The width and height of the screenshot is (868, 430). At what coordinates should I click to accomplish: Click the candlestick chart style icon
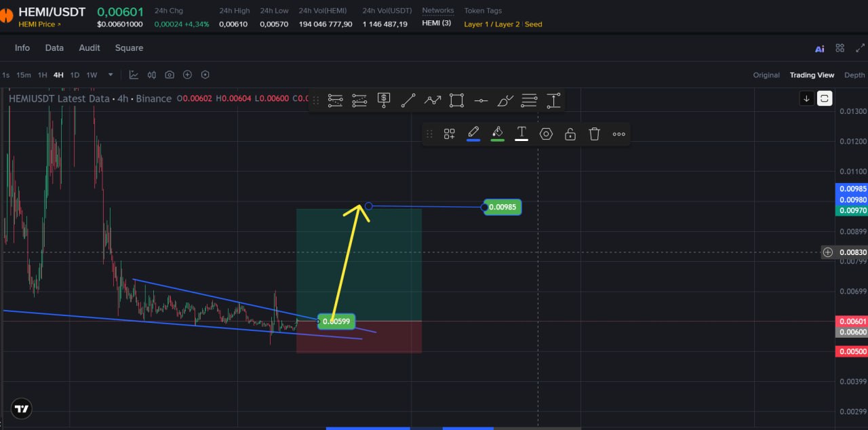[152, 75]
